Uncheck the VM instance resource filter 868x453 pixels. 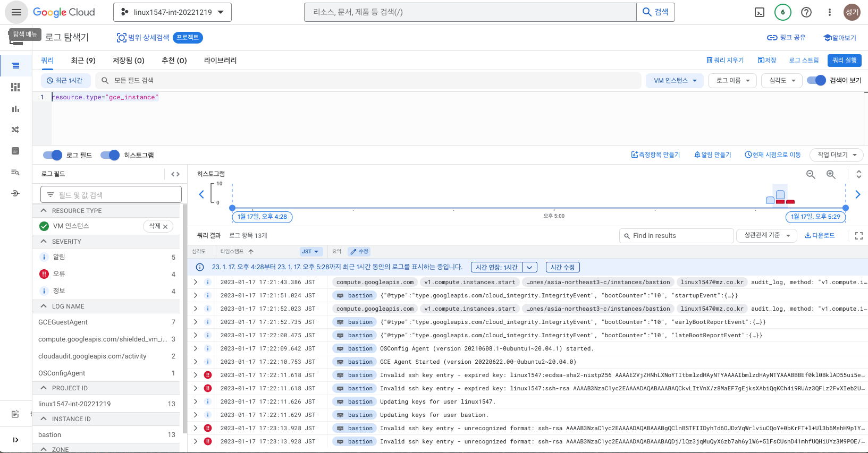pos(44,226)
